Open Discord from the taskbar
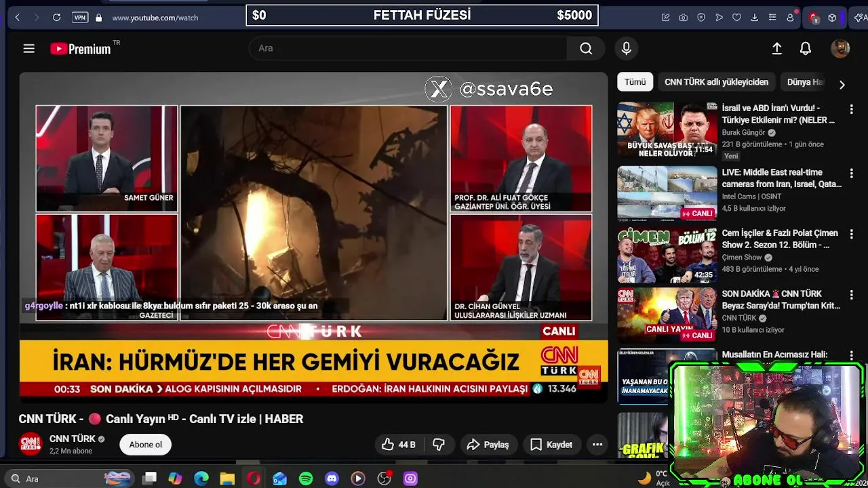 332,479
